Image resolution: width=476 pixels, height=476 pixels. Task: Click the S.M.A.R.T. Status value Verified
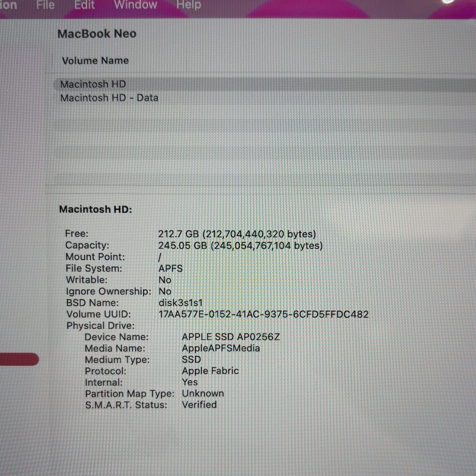click(200, 405)
